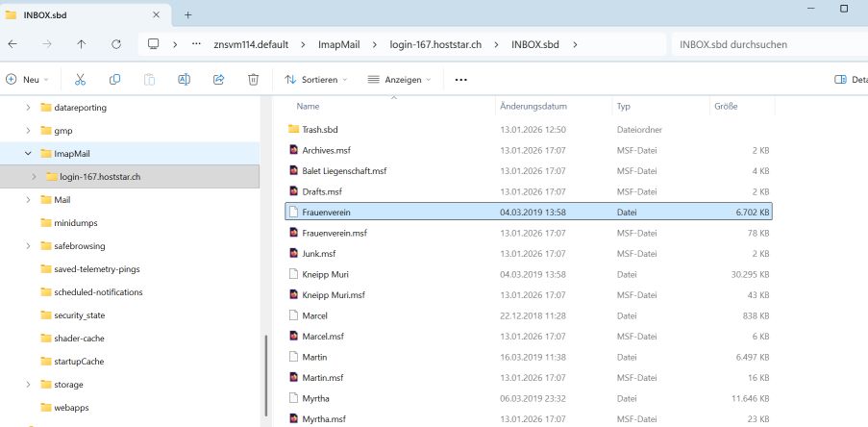This screenshot has height=427, width=868.
Task: Navigate back with the Back arrow
Action: click(12, 44)
